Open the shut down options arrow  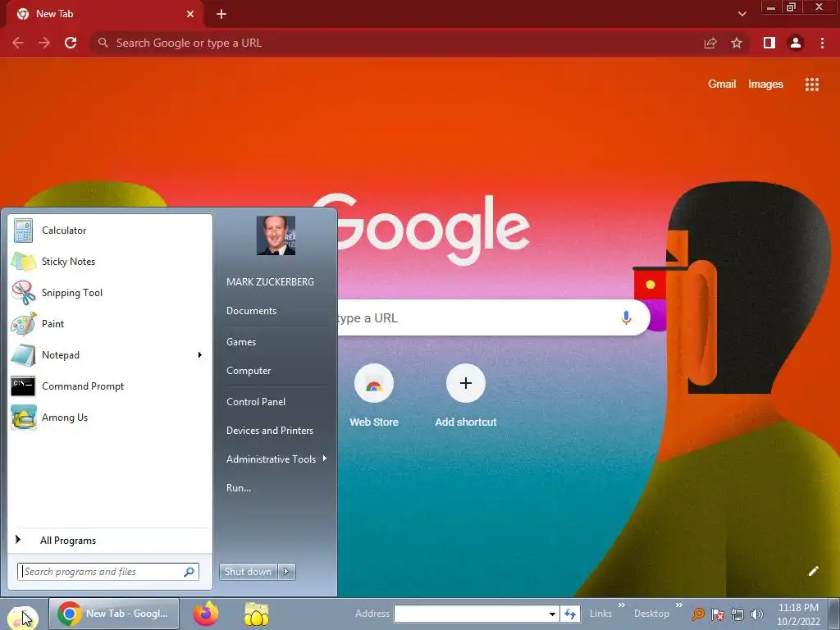click(x=286, y=572)
